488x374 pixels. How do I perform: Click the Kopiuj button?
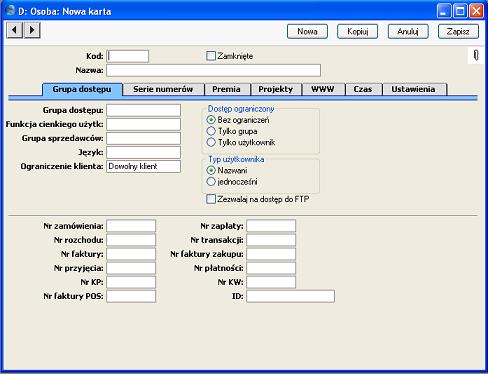358,32
